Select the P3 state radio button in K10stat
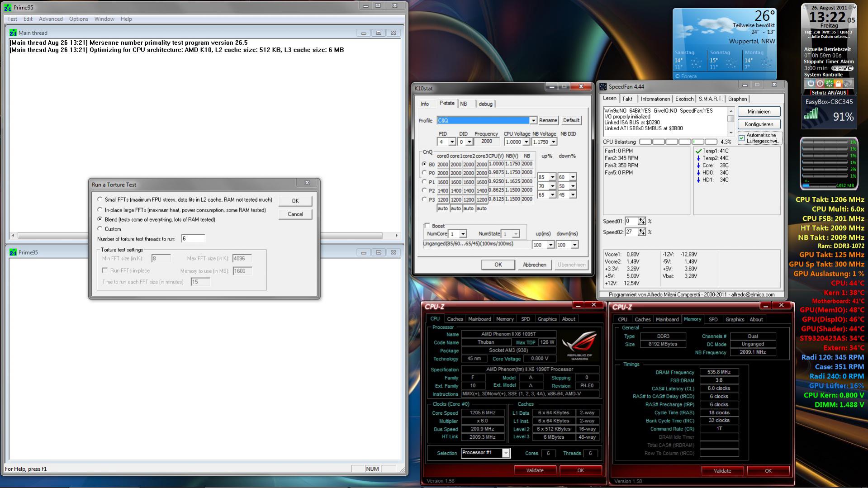This screenshot has height=488, width=868. (x=424, y=199)
